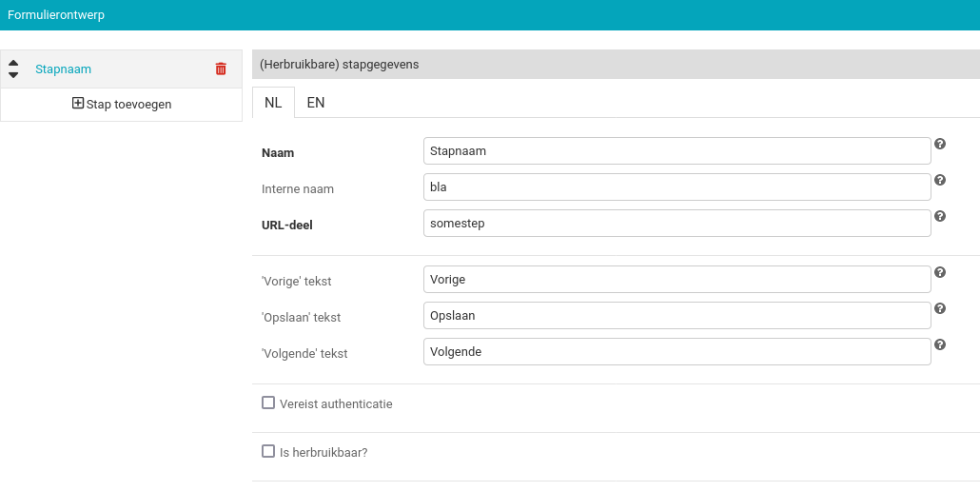
Task: Click the URL-deel field with somestep
Action: [676, 224]
